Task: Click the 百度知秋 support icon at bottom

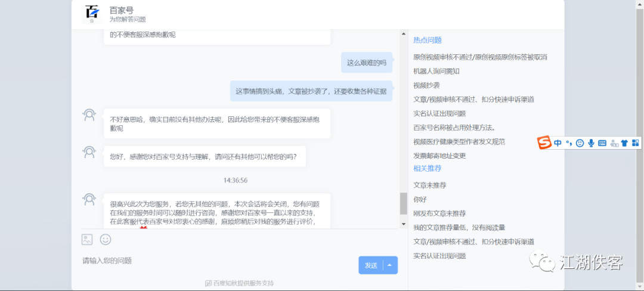Action: tap(208, 283)
